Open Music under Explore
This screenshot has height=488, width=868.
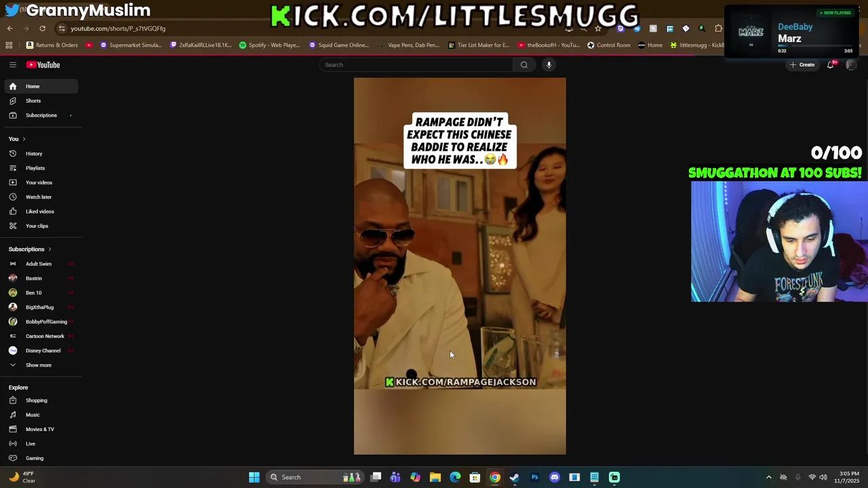coord(41,415)
